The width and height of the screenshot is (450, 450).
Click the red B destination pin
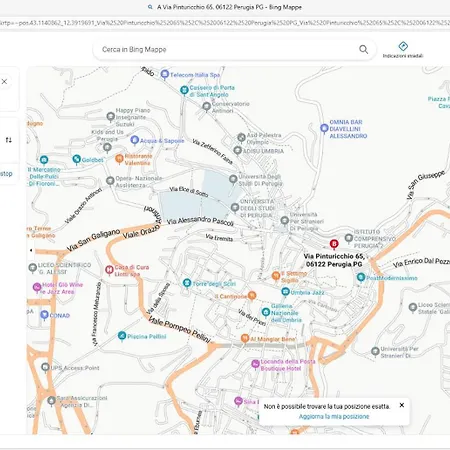334,244
